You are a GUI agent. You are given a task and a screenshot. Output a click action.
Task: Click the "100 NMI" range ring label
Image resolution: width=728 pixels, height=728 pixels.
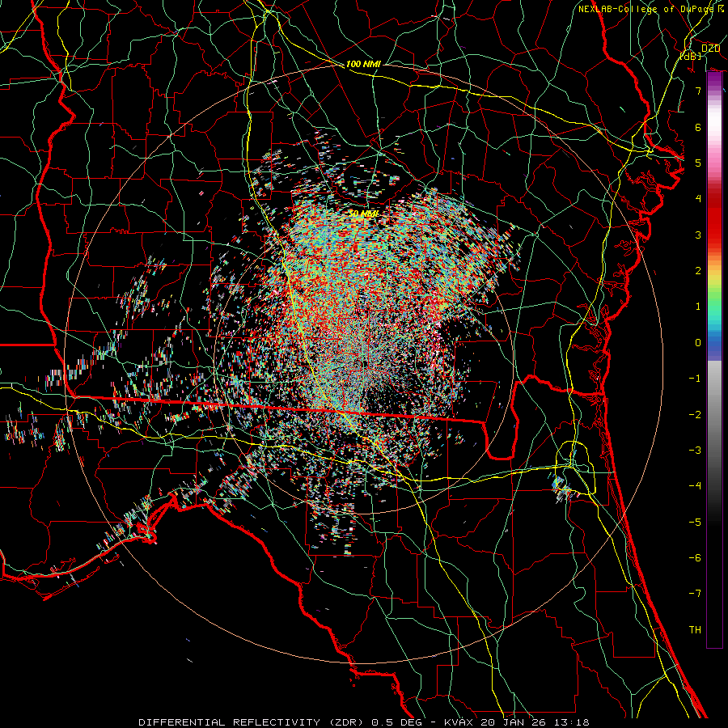(x=363, y=64)
